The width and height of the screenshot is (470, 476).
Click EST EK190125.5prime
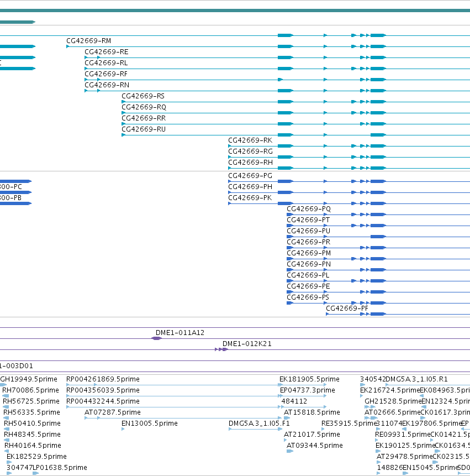405,446
